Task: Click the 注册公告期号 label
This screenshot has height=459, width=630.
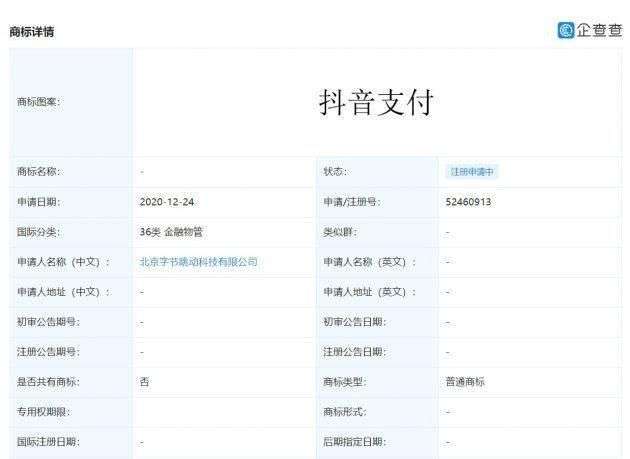Action: click(x=48, y=352)
